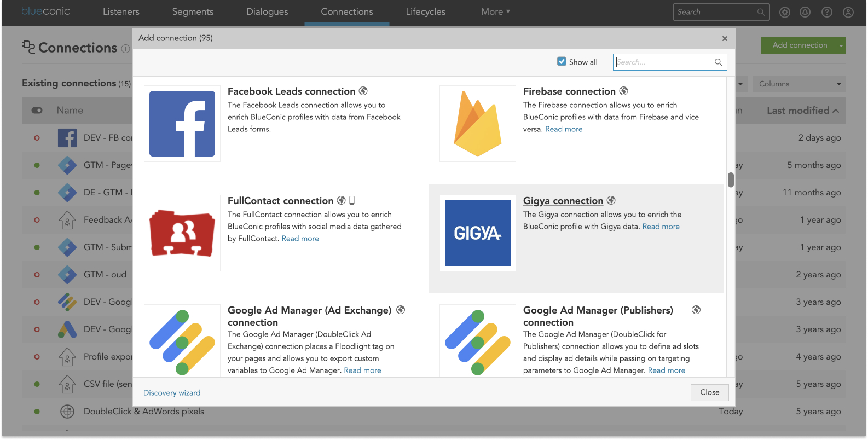Go to the Lifecycles tab
Screen dimensions: 868x440
425,11
